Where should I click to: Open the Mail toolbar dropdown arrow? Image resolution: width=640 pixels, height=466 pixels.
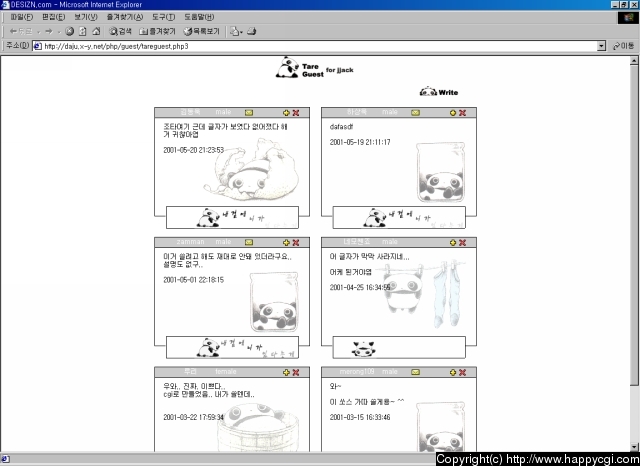click(242, 32)
